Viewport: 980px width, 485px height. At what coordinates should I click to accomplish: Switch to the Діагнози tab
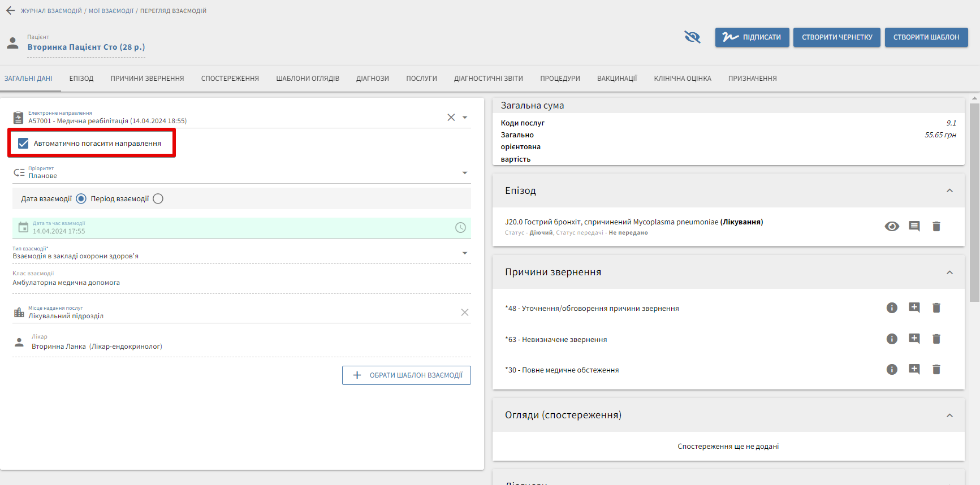[x=372, y=79]
